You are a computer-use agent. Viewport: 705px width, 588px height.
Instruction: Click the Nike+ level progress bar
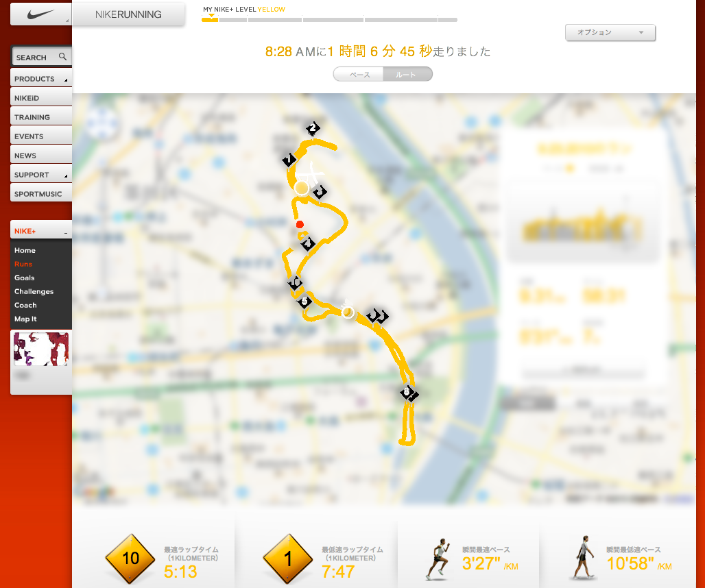click(x=329, y=20)
